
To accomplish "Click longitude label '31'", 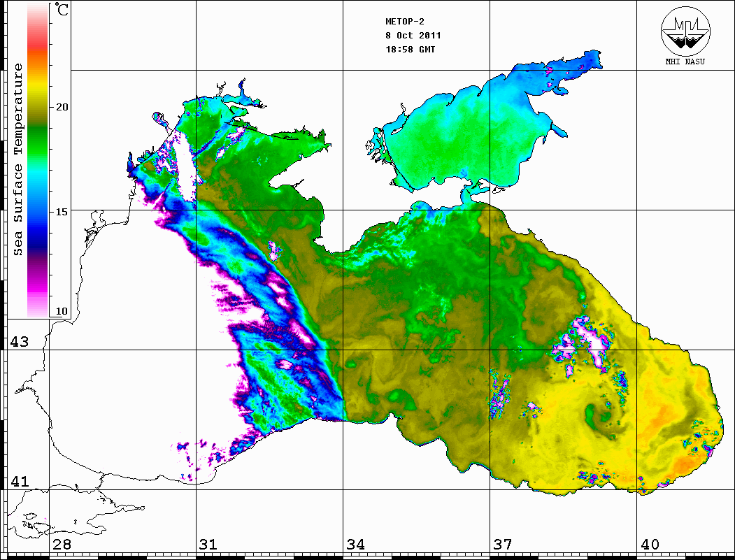I will pyautogui.click(x=208, y=544).
